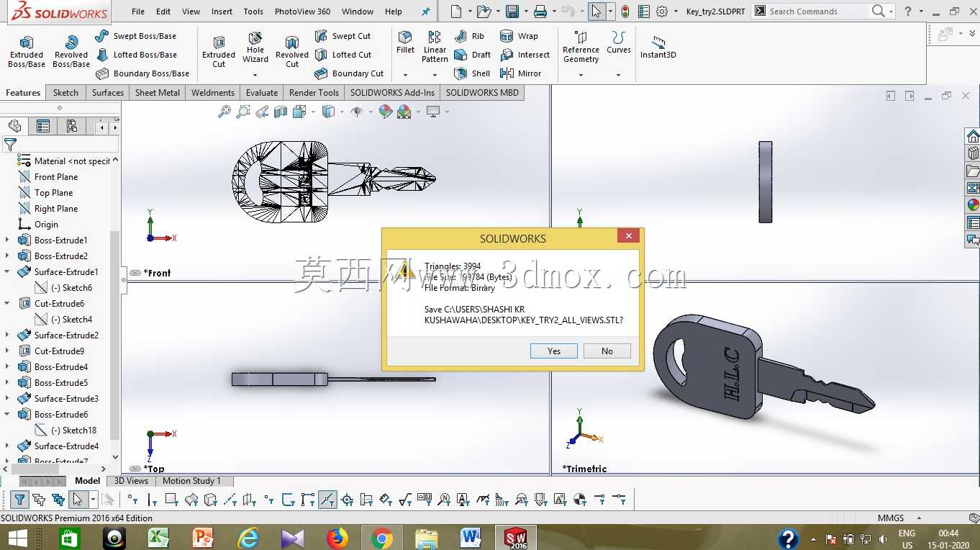980x550 pixels.
Task: Open the ConfigurationManager panel tab
Action: point(72,127)
